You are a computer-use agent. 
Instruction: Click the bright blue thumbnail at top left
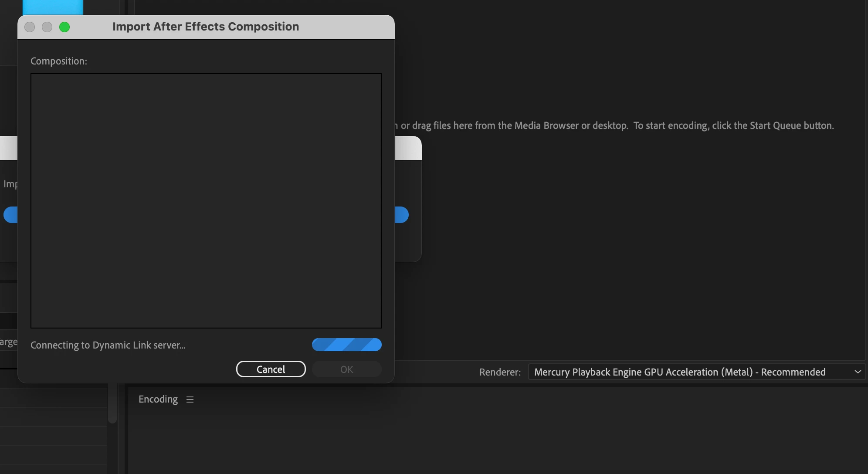[x=52, y=7]
